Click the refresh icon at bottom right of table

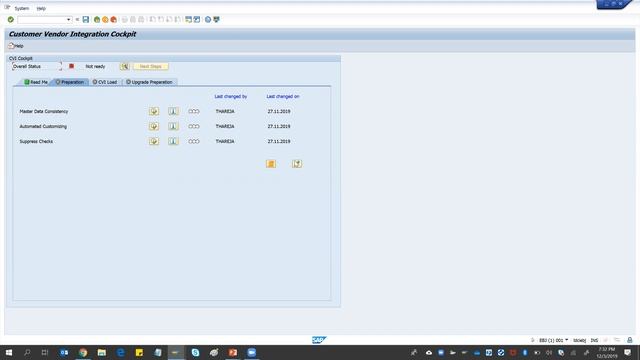pyautogui.click(x=297, y=164)
